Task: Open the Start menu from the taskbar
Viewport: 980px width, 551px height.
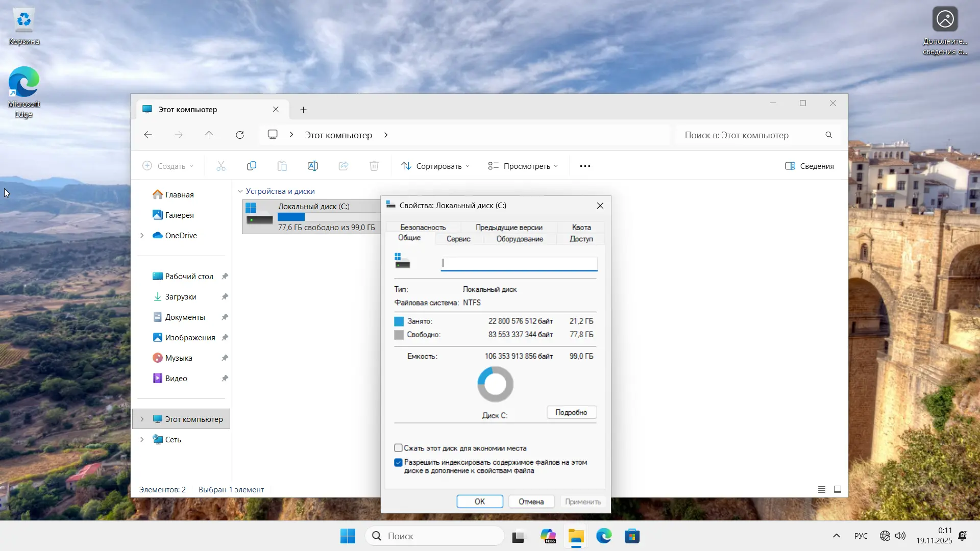Action: (348, 536)
